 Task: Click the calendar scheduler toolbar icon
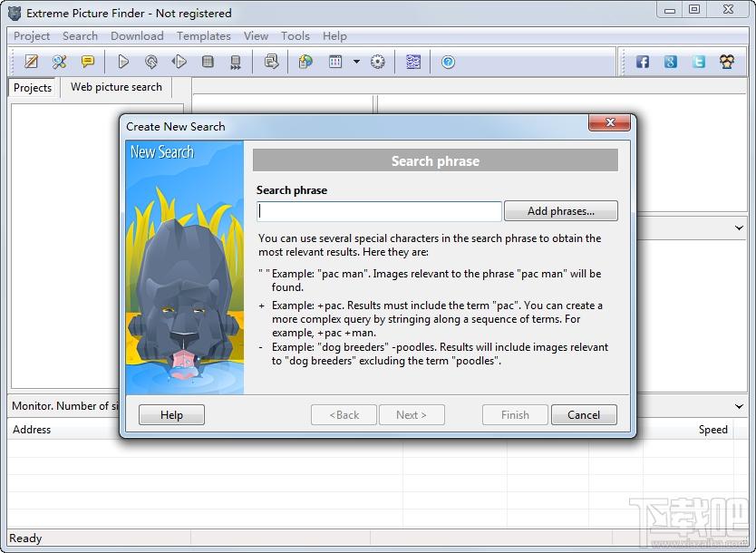point(335,62)
